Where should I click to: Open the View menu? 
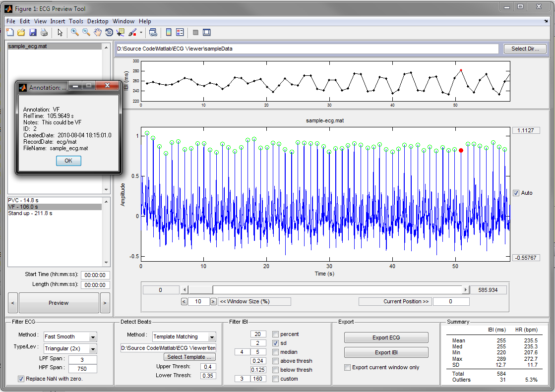[40, 21]
